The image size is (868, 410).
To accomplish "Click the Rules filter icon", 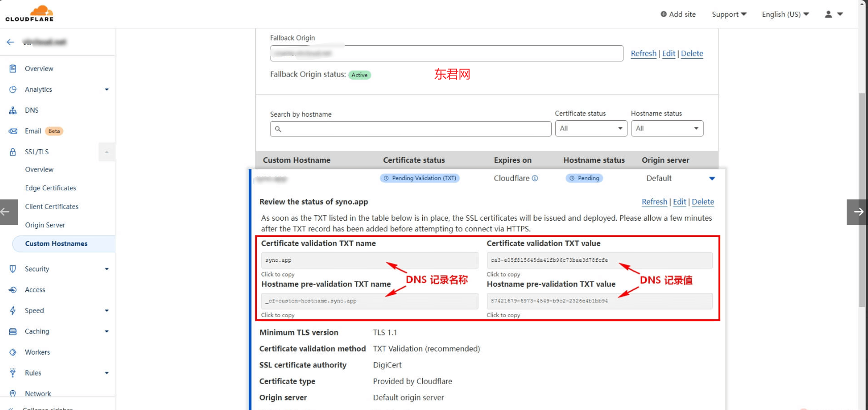I will [13, 373].
